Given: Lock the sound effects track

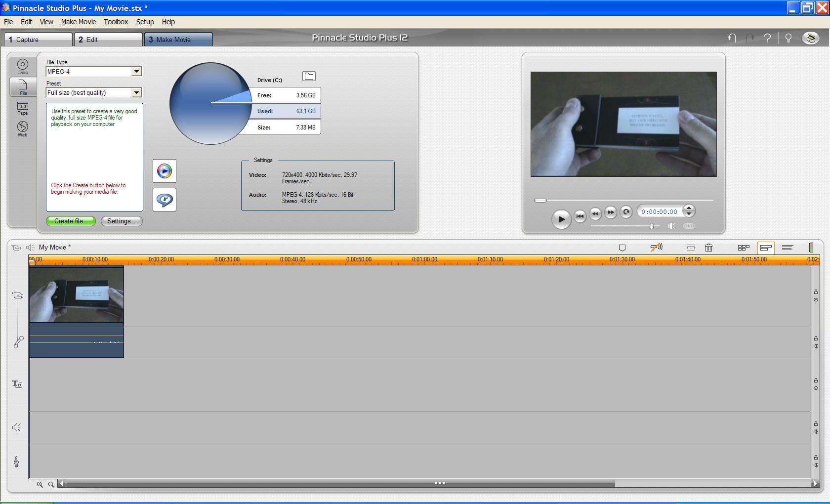Looking at the screenshot, I should 816,424.
